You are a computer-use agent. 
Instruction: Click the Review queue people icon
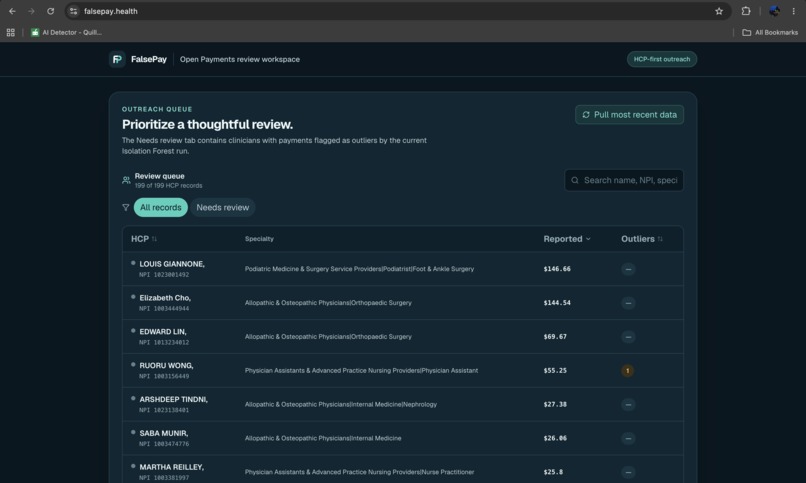[126, 180]
